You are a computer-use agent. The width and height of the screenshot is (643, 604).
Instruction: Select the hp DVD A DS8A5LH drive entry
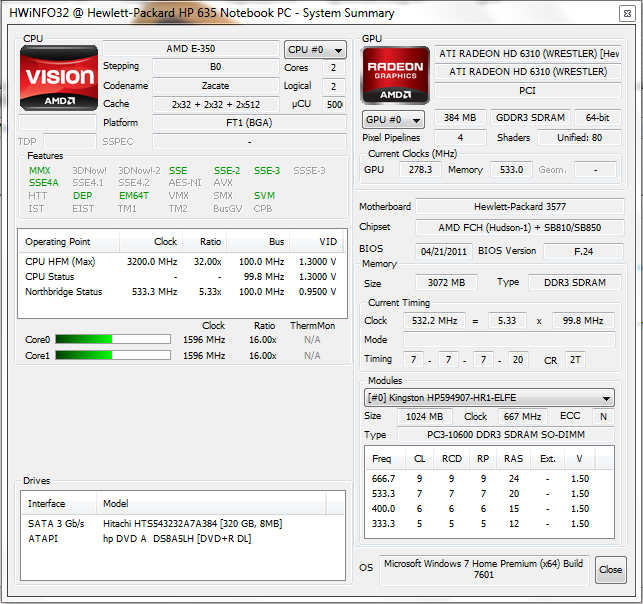coord(183,539)
